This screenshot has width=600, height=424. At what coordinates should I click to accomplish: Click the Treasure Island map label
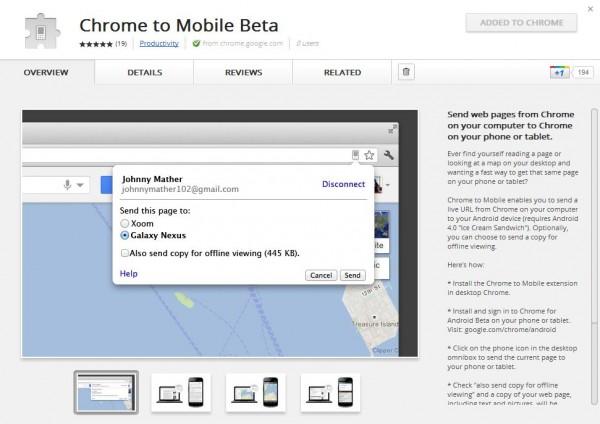point(375,324)
